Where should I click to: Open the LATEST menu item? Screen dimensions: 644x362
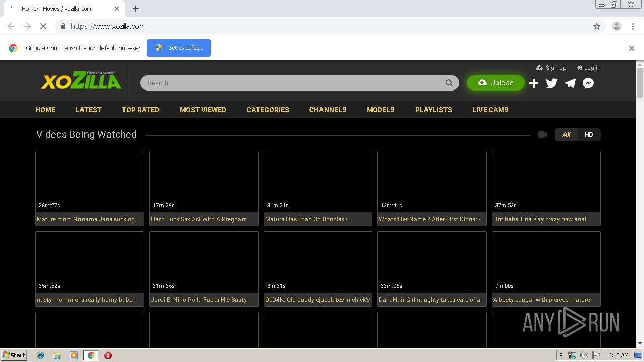[x=89, y=110]
